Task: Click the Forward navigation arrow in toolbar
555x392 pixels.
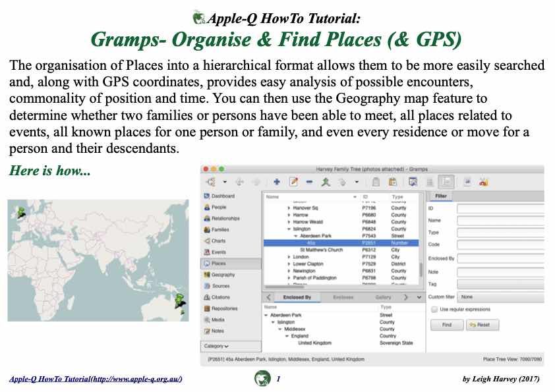Action: coord(256,182)
